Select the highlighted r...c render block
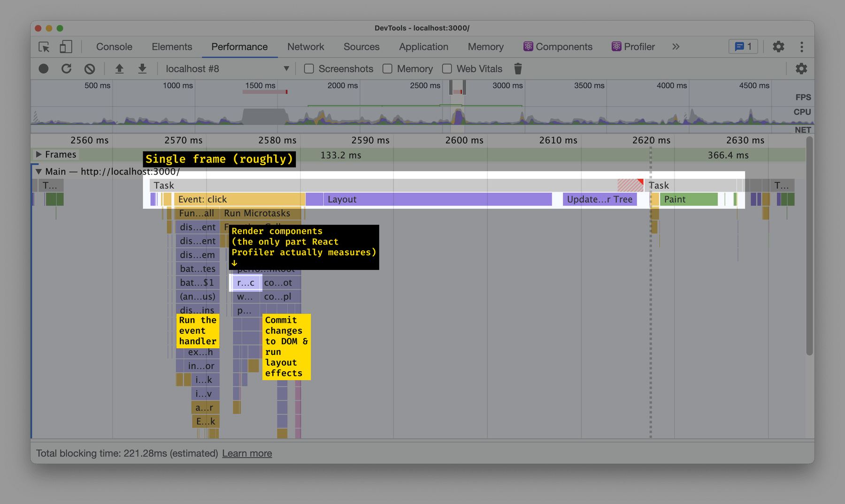The height and width of the screenshot is (504, 845). [x=246, y=283]
